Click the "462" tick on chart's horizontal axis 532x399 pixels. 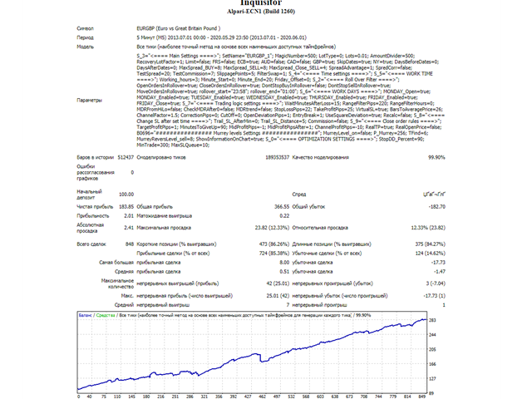263,397
